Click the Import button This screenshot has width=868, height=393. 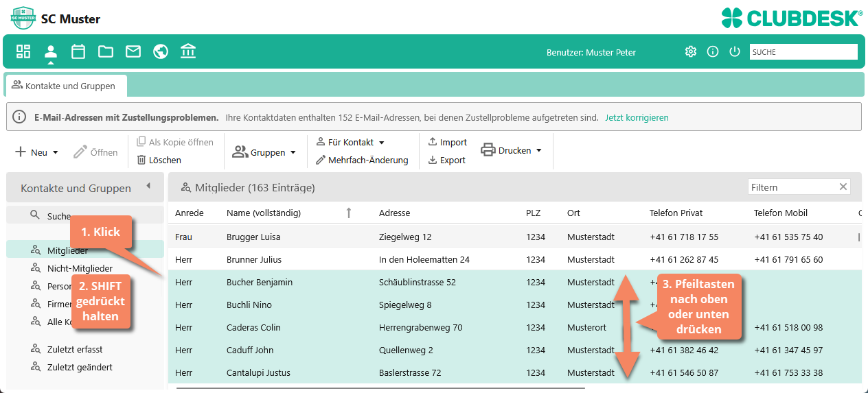tap(447, 142)
